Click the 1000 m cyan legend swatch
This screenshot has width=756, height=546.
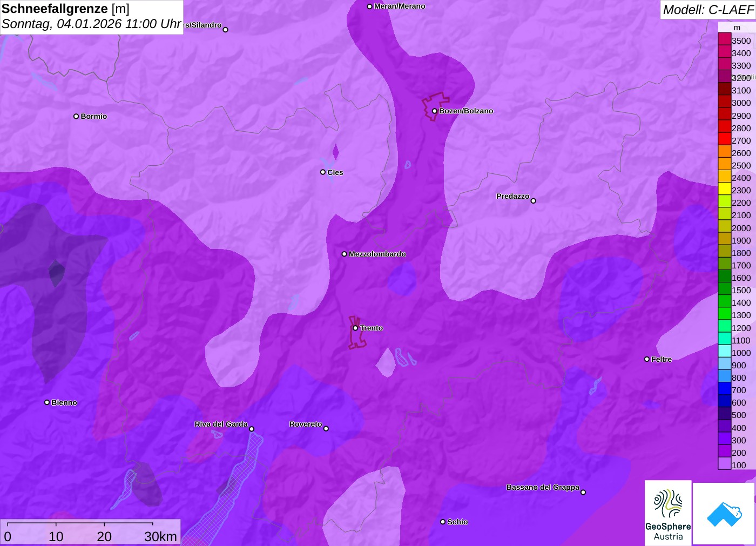(x=724, y=351)
